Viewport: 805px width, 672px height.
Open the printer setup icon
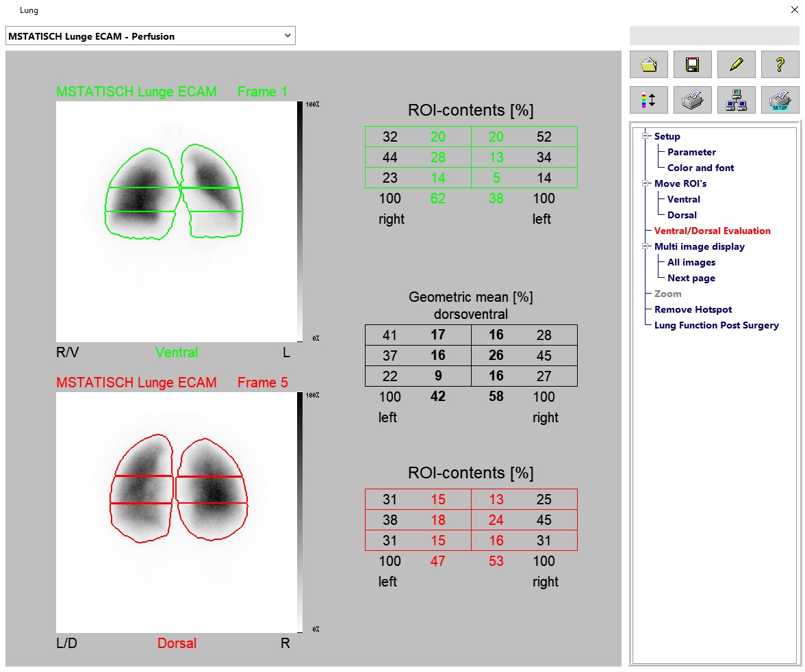[x=780, y=100]
